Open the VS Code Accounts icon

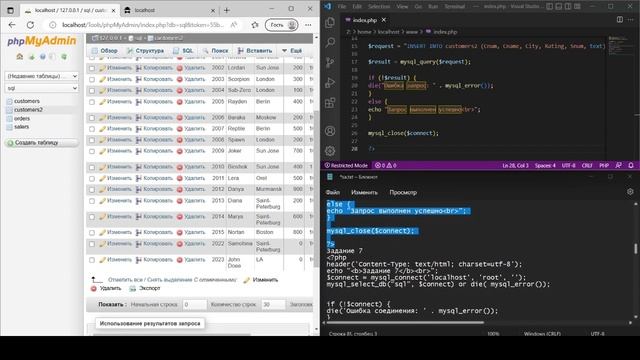(x=330, y=131)
